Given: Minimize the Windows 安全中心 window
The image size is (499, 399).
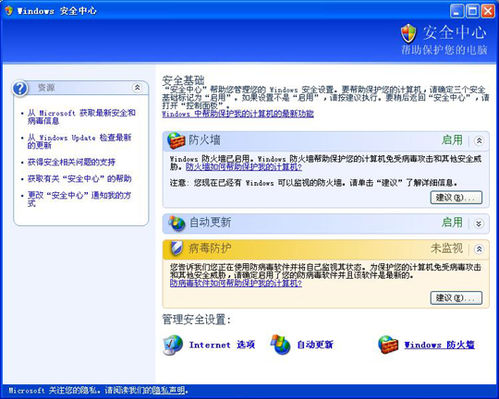Looking at the screenshot, I should (457, 11).
